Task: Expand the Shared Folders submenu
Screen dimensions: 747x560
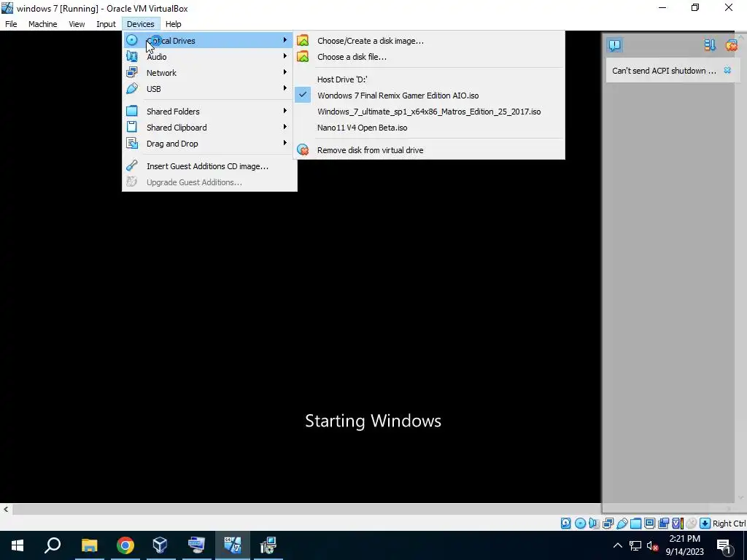Action: pyautogui.click(x=209, y=112)
